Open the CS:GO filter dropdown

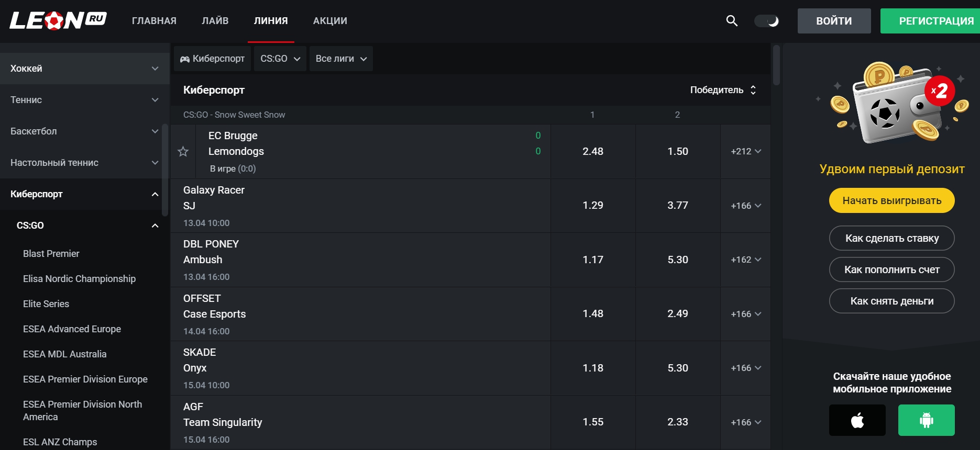click(x=280, y=59)
